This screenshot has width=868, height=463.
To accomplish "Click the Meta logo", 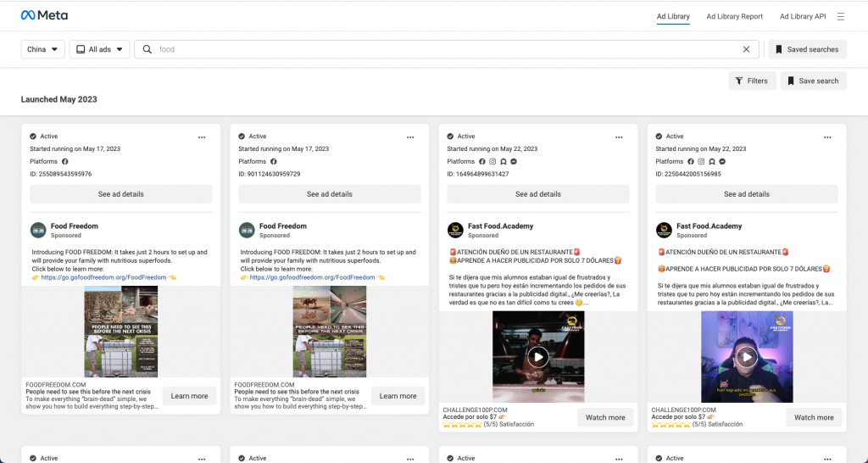I will (44, 15).
